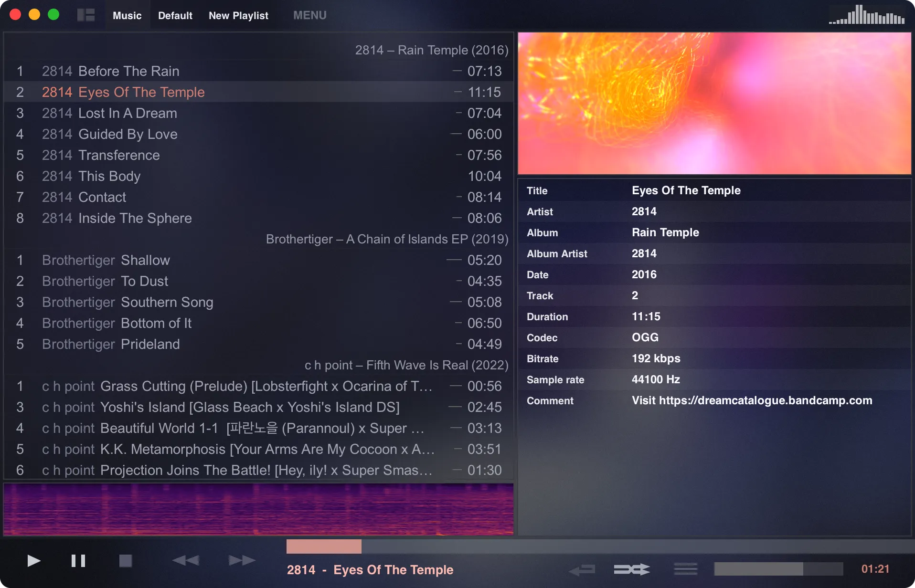Select Brothertiger track Bottom of It

pos(258,323)
